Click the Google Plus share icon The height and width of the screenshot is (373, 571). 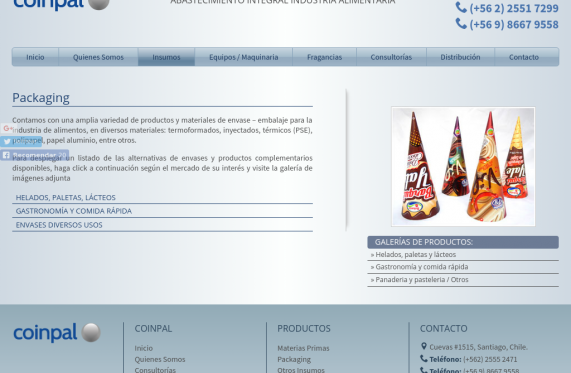pos(8,128)
